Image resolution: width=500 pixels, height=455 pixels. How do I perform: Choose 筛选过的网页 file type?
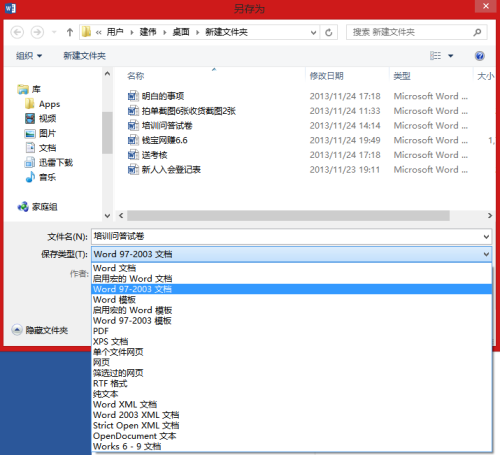292,373
